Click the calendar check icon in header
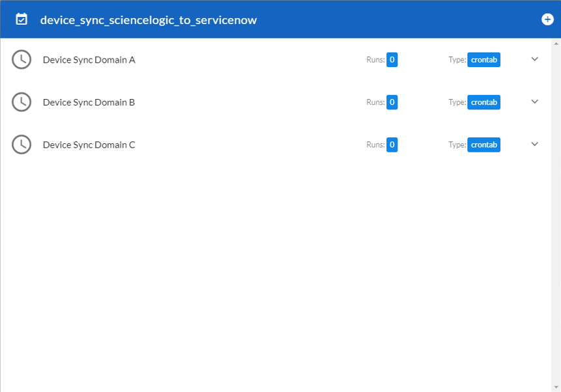Screen dimensions: 561x392 [22, 20]
